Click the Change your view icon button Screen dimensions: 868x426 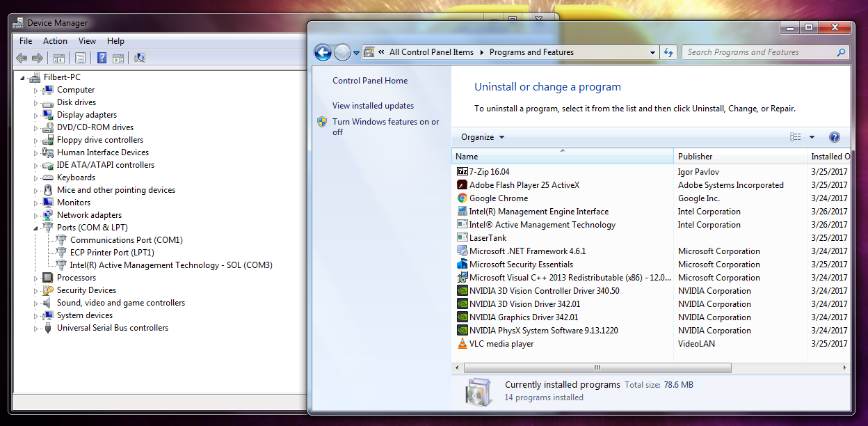(796, 137)
